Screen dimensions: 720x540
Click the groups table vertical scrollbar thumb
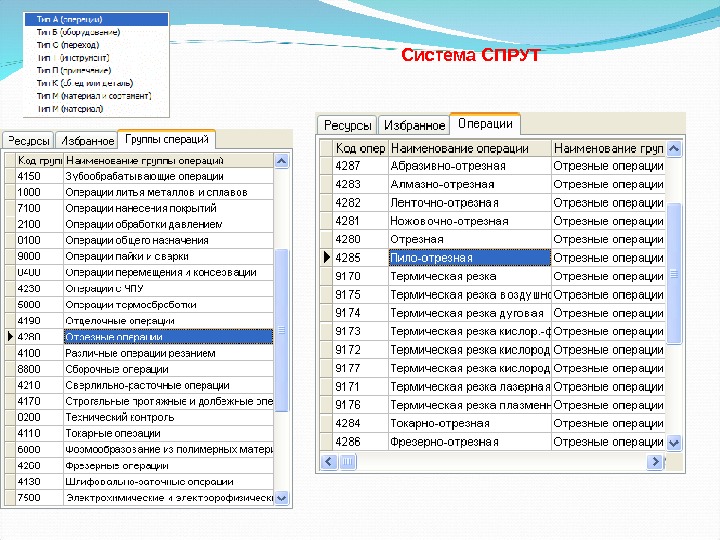281,330
